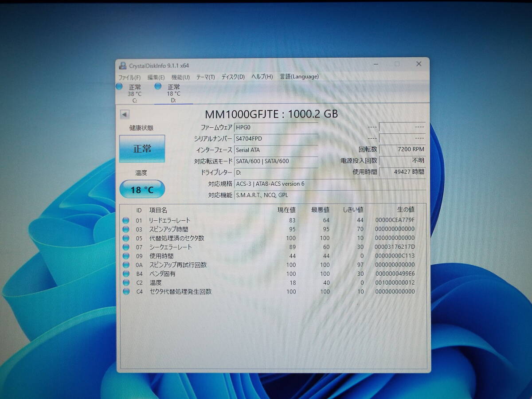This screenshot has width=532, height=399.
Task: Click the blue orb on D: tab
Action: [x=158, y=86]
